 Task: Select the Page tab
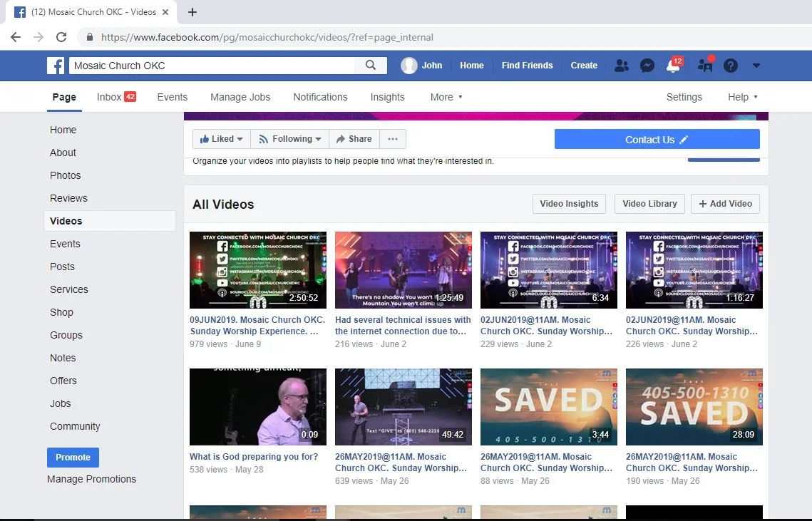64,97
